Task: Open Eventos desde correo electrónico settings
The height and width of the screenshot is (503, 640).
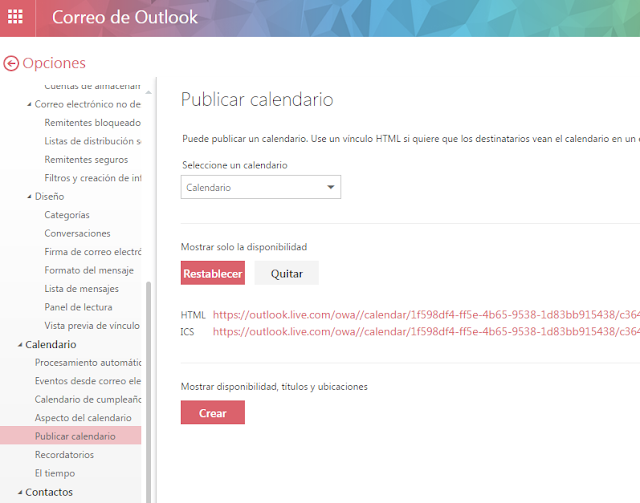Action: (88, 381)
